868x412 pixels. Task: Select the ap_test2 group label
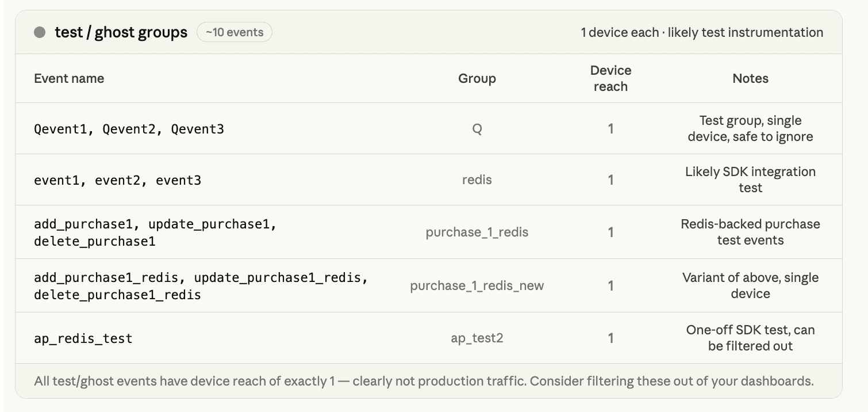coord(477,338)
